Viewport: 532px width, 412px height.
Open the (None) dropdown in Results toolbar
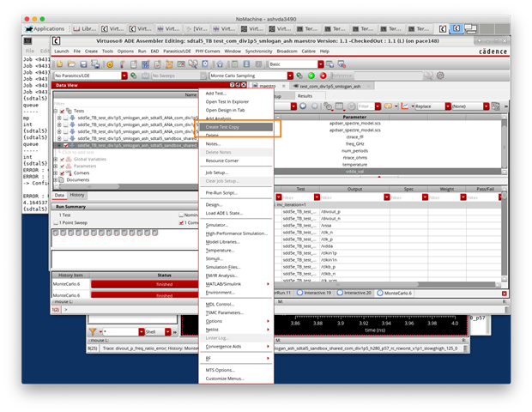pyautogui.click(x=487, y=106)
